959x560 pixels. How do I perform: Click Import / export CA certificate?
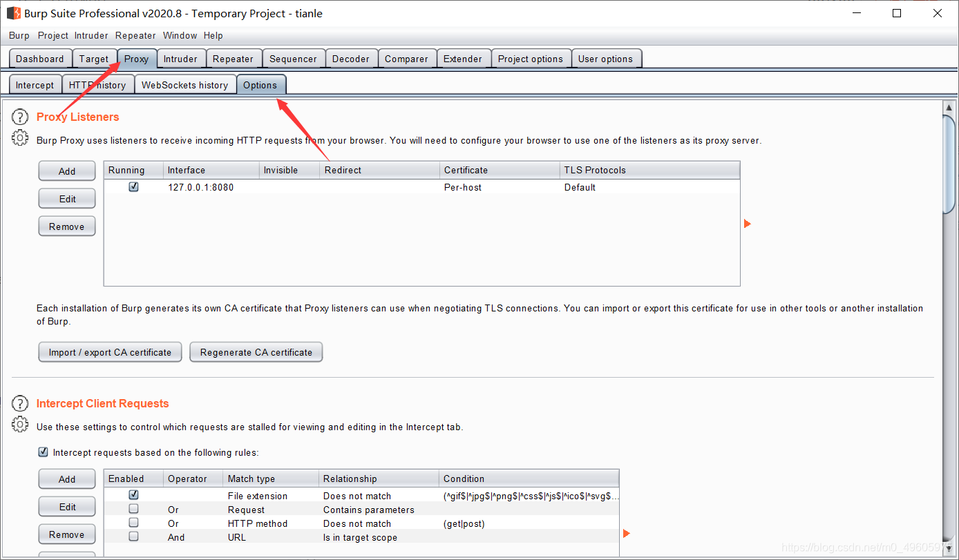click(x=110, y=352)
